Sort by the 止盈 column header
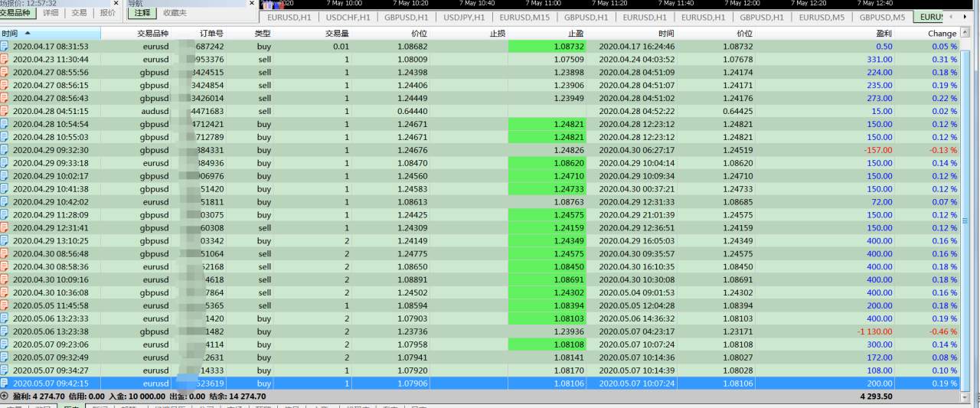The height and width of the screenshot is (408, 980). [575, 34]
